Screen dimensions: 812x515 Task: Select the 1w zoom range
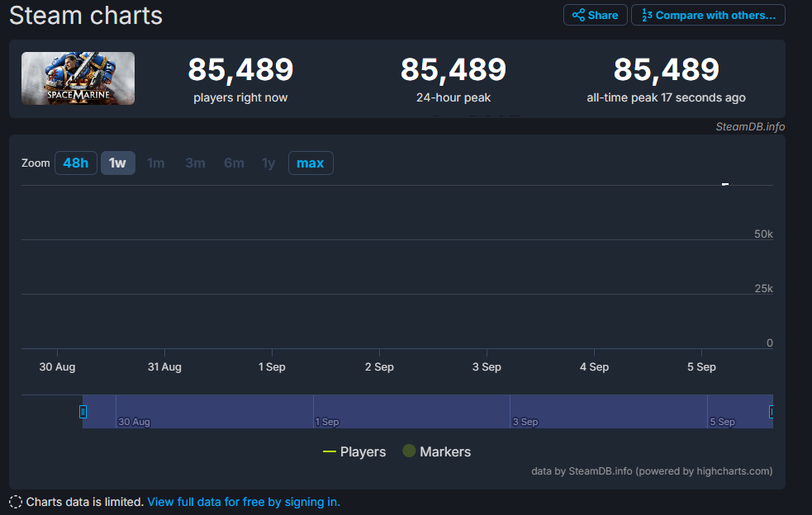point(117,163)
